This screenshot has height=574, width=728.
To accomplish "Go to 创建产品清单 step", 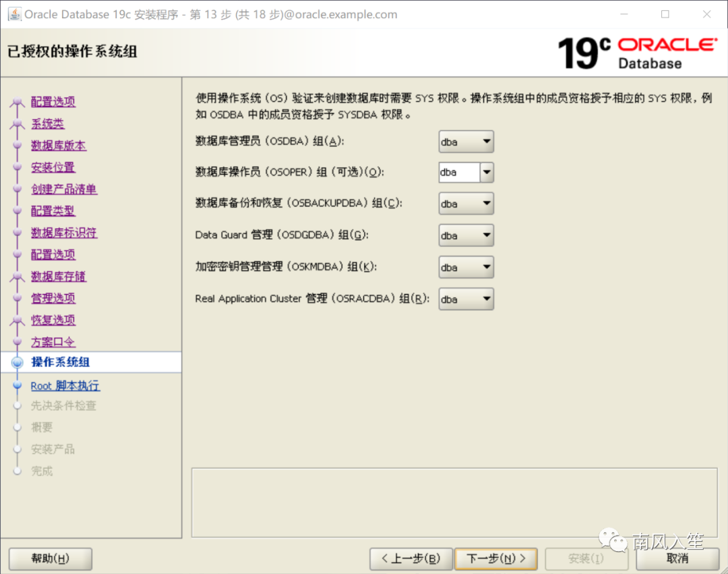I will (64, 189).
